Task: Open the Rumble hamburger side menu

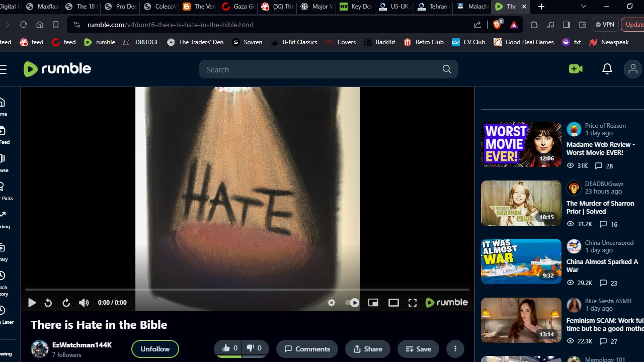Action: click(3, 69)
